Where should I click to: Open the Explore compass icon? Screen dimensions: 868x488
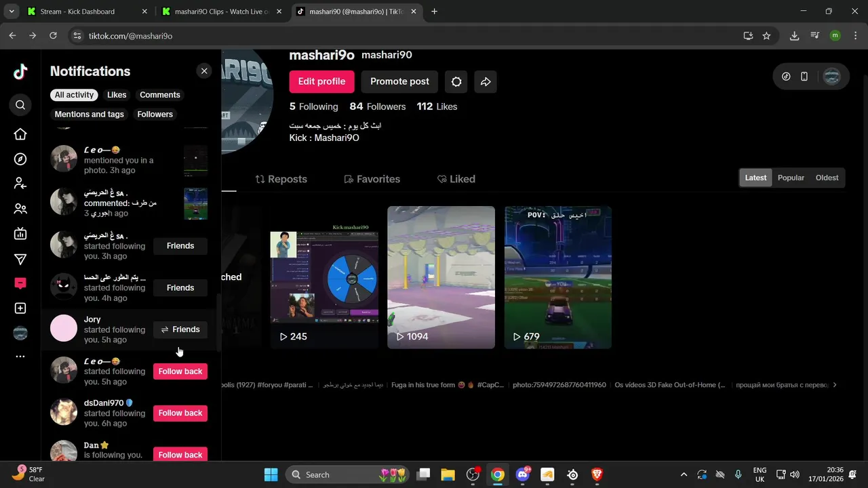click(x=20, y=159)
